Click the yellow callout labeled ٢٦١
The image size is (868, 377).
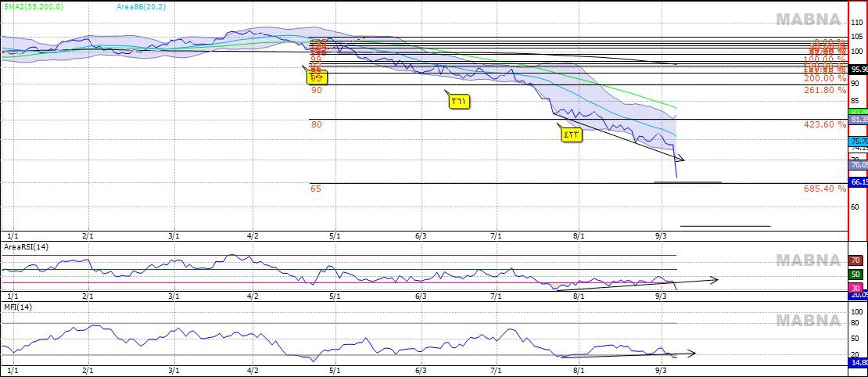(x=459, y=100)
